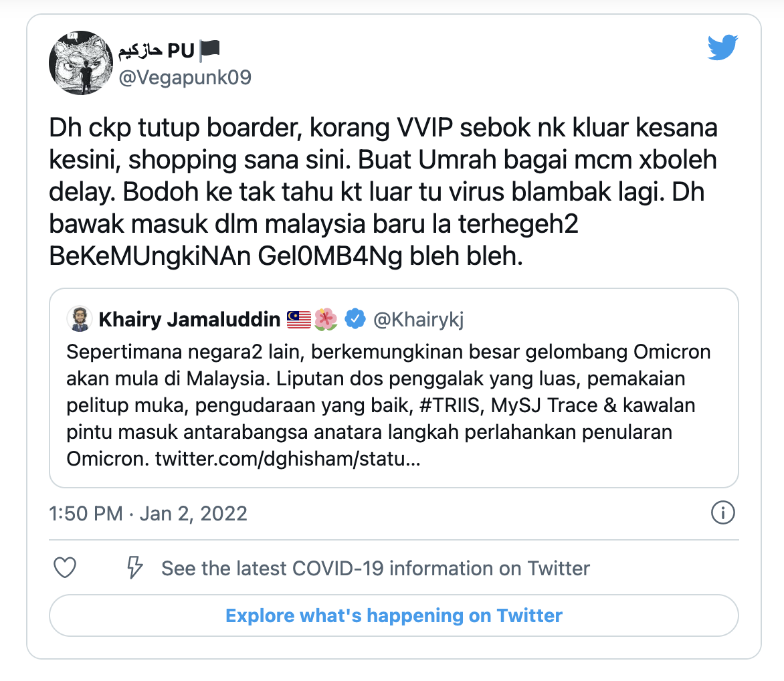Click the blue verified badge
This screenshot has height=681, width=784.
click(x=355, y=319)
